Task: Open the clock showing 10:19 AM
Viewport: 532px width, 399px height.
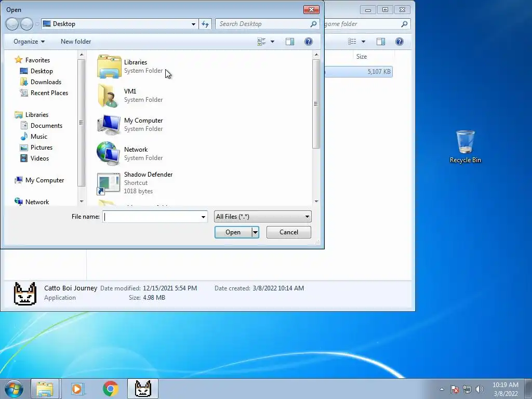Action: [x=505, y=389]
